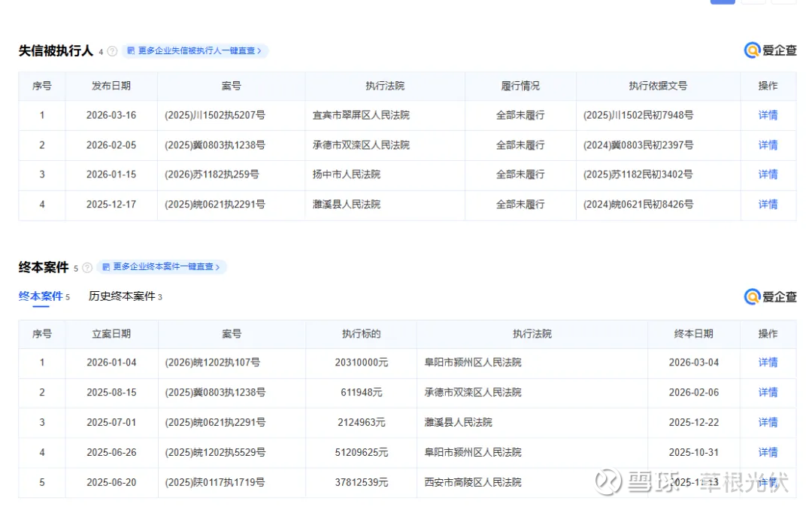Image resolution: width=812 pixels, height=507 pixels.
Task: Click search icon in 更多企业终本案件 pill
Action: (106, 267)
